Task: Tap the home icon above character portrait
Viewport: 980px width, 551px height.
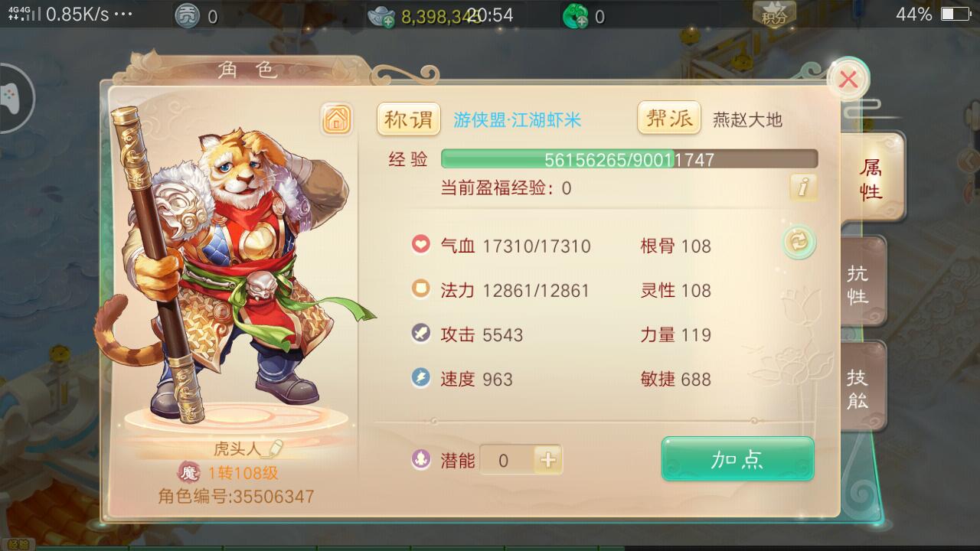Action: tap(337, 119)
